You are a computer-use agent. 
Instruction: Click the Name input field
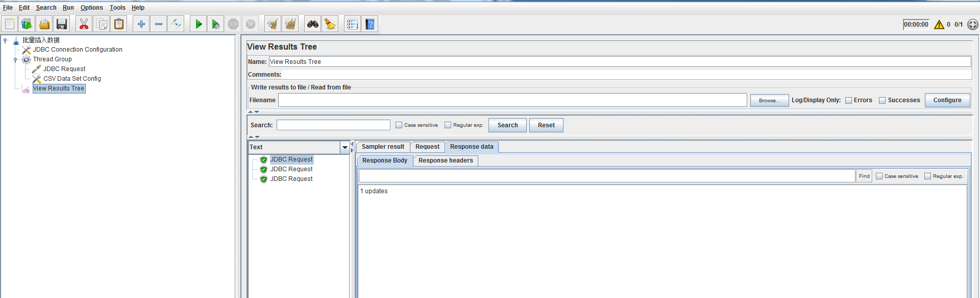tap(620, 62)
